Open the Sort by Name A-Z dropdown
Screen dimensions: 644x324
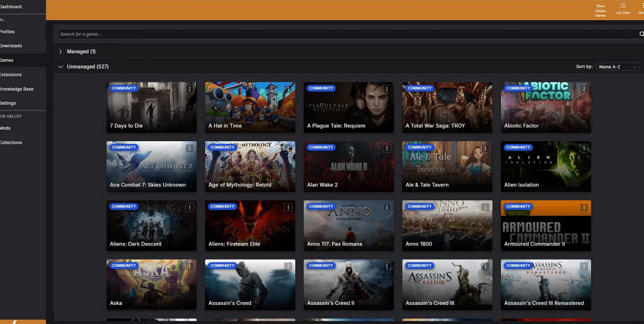(618, 67)
